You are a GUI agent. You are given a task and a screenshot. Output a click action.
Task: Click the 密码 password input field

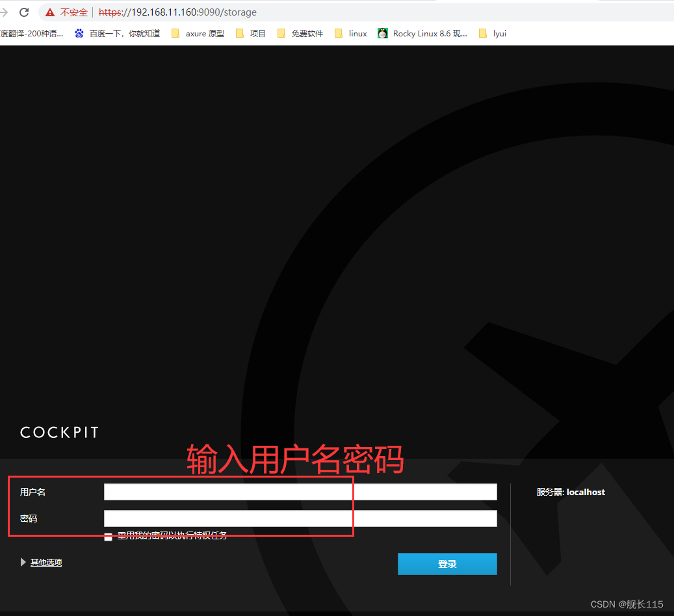[300, 519]
